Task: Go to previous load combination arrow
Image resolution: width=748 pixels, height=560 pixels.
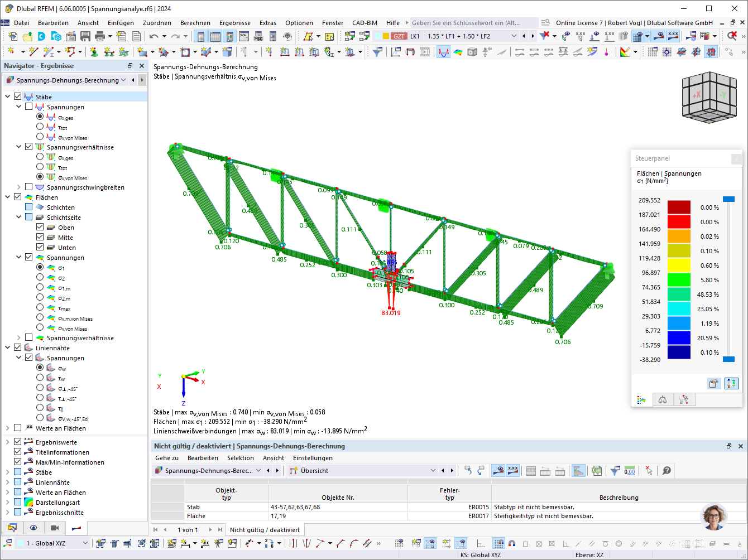Action: 524,36
